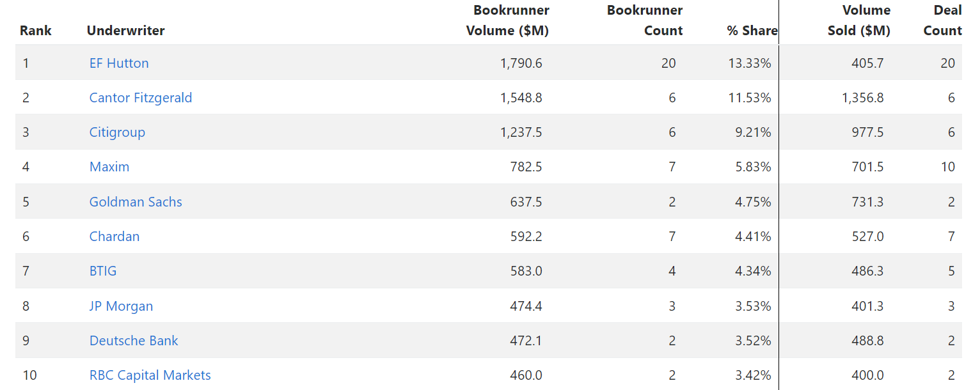980x390 pixels.
Task: Select the Goldman Sachs link
Action: coord(136,202)
